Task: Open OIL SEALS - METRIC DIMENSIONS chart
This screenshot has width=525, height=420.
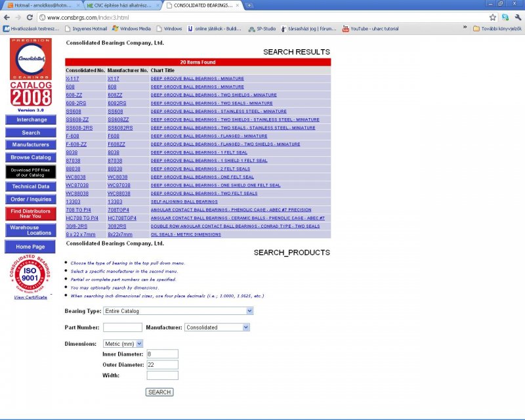Action: (x=186, y=234)
